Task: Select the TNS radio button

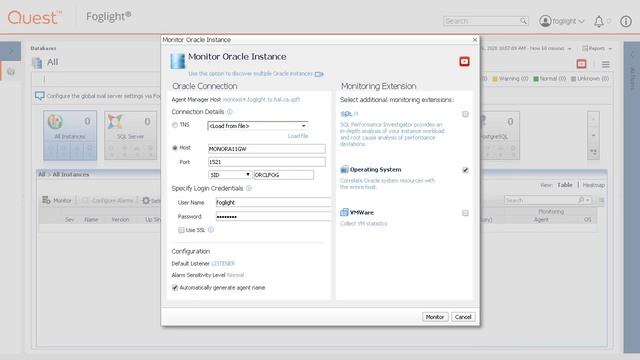Action: [x=175, y=125]
